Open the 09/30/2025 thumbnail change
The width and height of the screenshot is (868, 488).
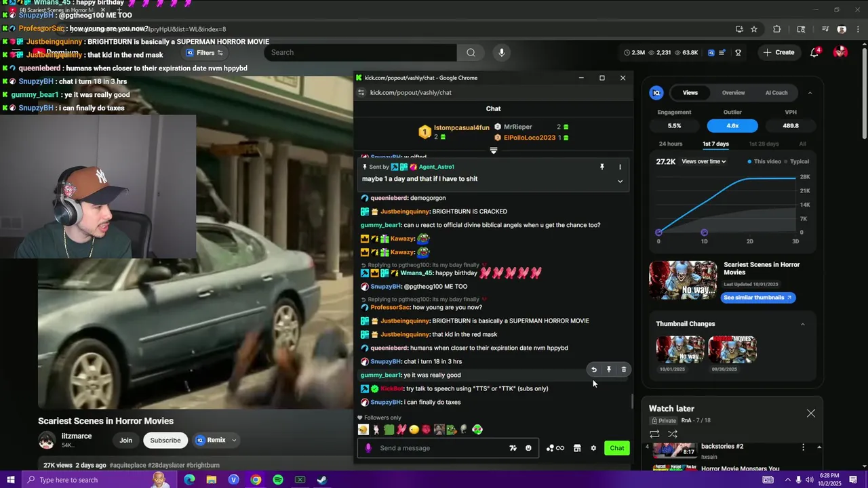pyautogui.click(x=732, y=350)
